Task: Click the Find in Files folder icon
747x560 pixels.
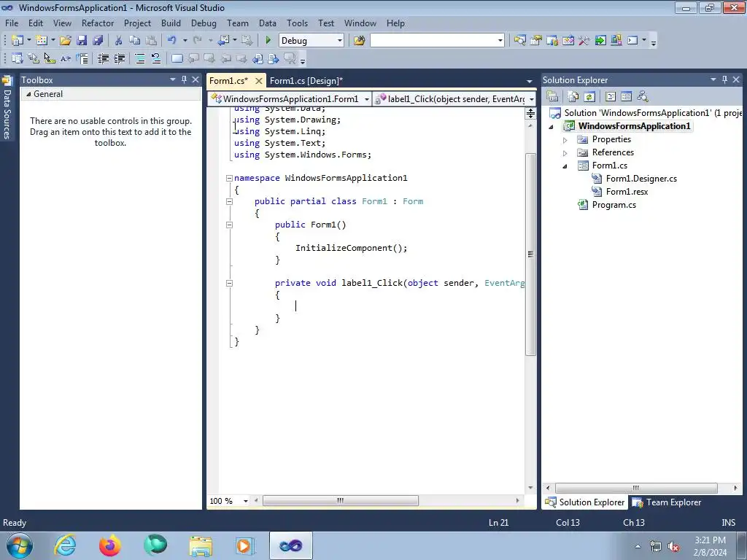Action: pyautogui.click(x=359, y=41)
